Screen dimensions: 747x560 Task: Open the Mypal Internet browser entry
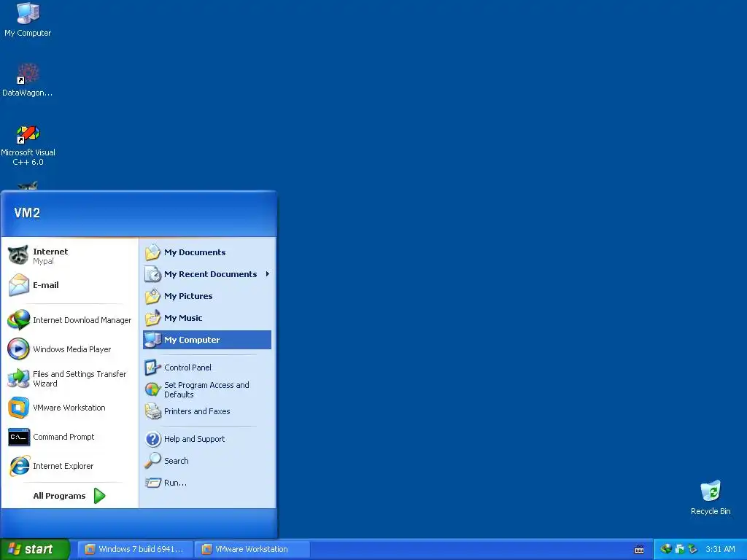(69, 256)
